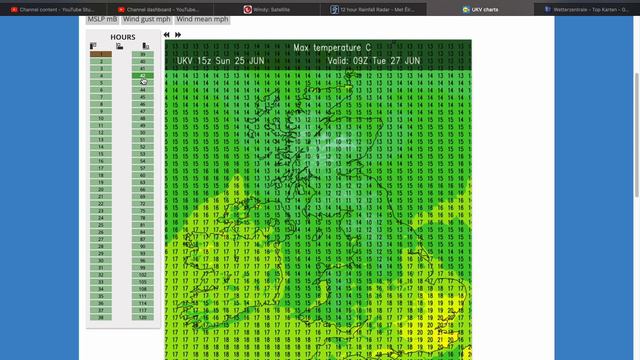This screenshot has width=640, height=360.
Task: Open the 12 hour Rainfall Radar tab
Action: coord(374,9)
